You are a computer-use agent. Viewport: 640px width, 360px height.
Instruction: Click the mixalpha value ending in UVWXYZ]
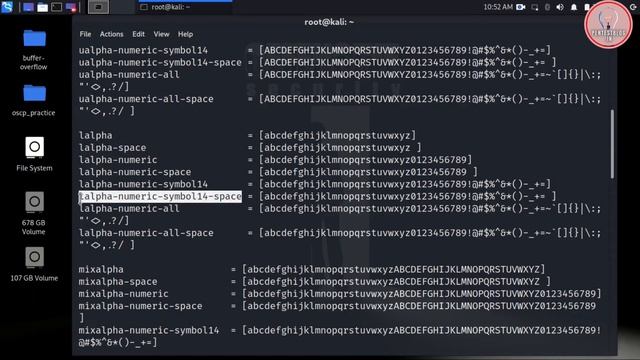393,269
